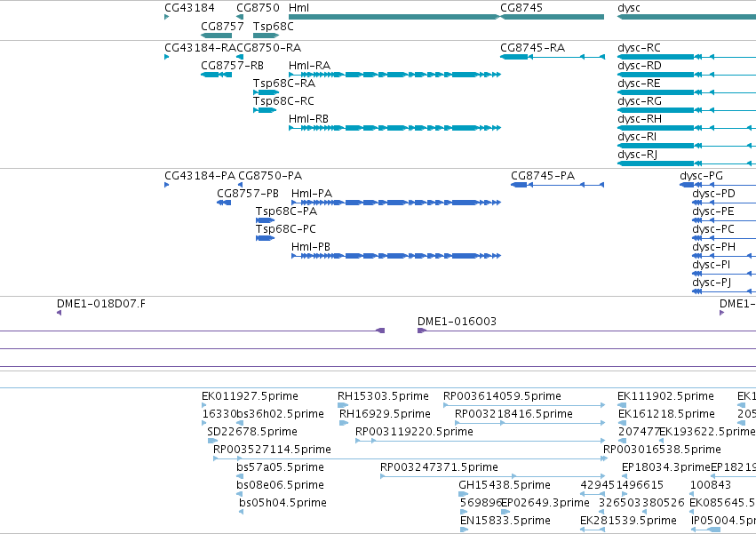Click EST label RP003119220.5prime
Viewport: 756px width, 534px height.
[x=414, y=432]
